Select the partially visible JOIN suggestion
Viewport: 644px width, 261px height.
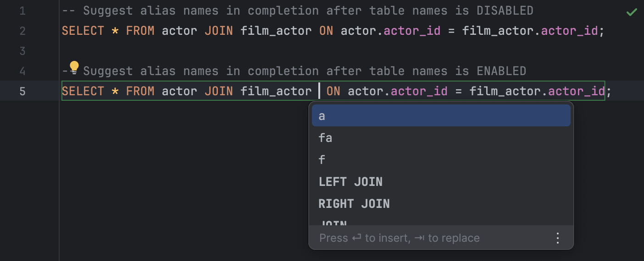[333, 223]
